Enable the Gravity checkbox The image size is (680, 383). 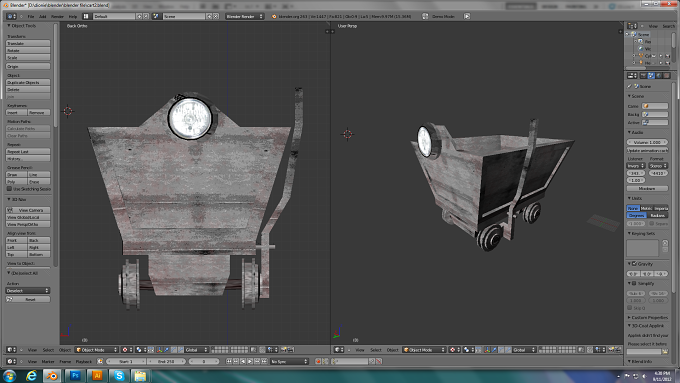634,264
